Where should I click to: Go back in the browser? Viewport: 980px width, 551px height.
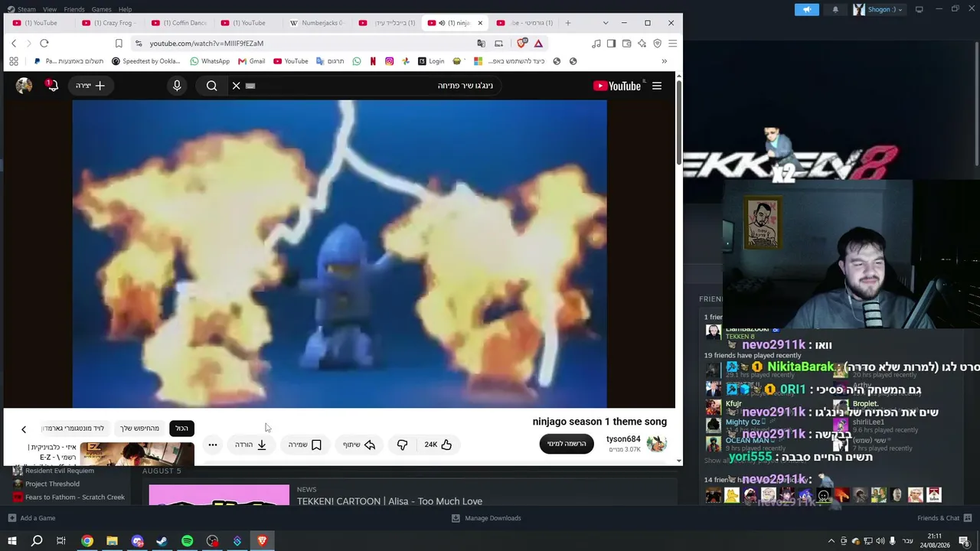pos(14,44)
